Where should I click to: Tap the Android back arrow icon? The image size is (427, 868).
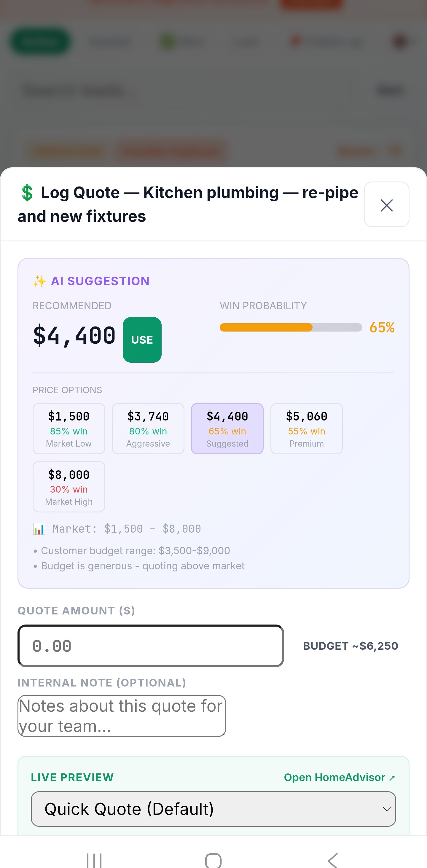click(x=333, y=860)
